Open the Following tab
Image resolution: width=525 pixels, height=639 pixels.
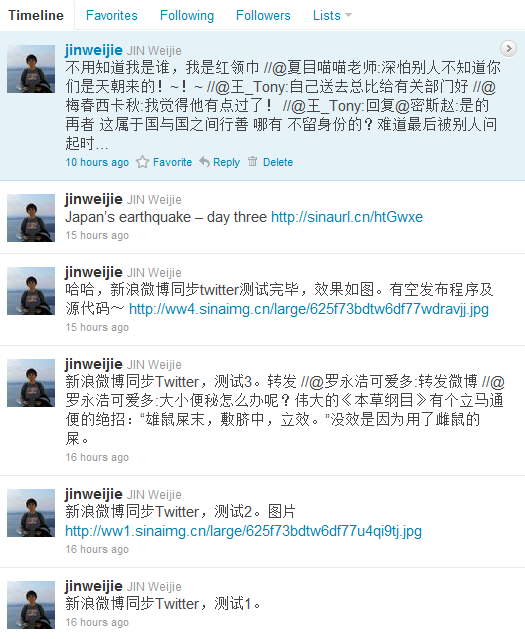[187, 15]
